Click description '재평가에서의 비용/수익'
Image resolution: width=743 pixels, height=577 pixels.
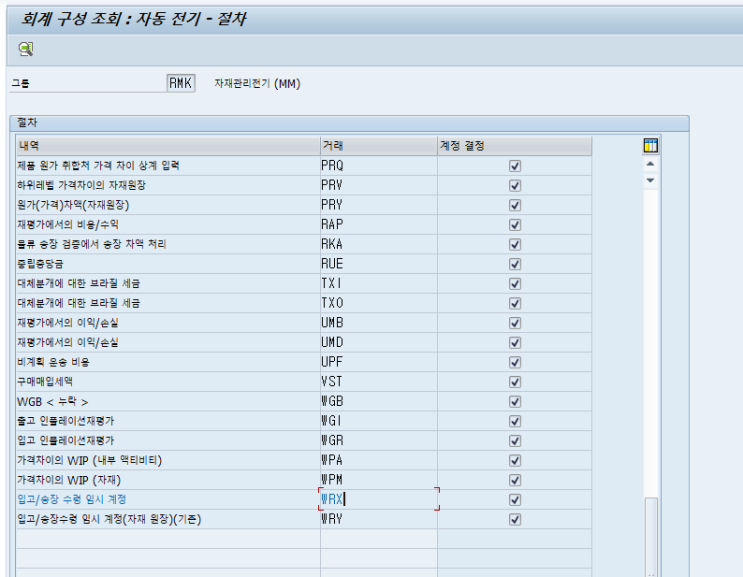point(68,225)
